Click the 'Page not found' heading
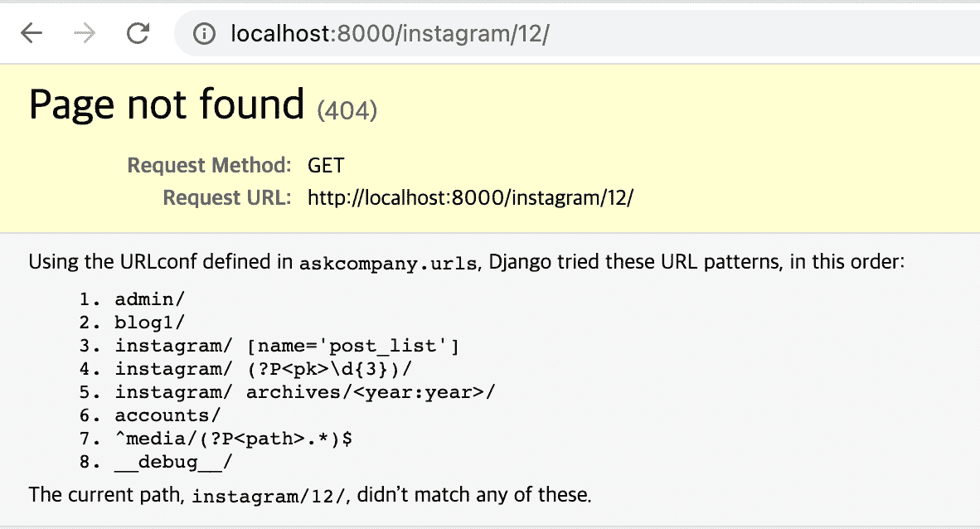Screen dimensions: 980x529 167,105
